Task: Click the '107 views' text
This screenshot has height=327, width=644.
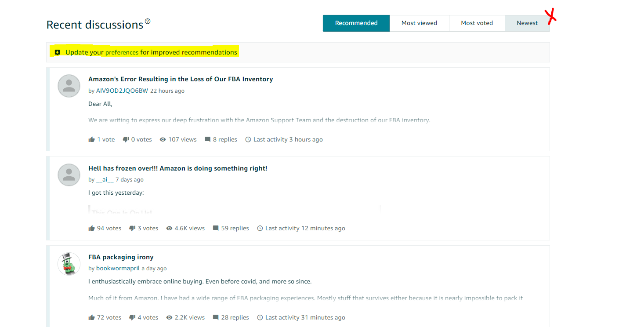Action: [182, 140]
